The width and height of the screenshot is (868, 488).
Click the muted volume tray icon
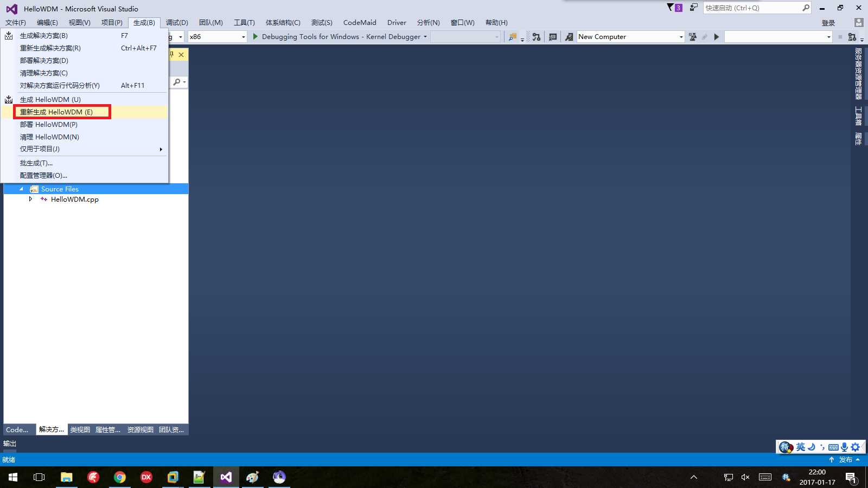(x=745, y=477)
